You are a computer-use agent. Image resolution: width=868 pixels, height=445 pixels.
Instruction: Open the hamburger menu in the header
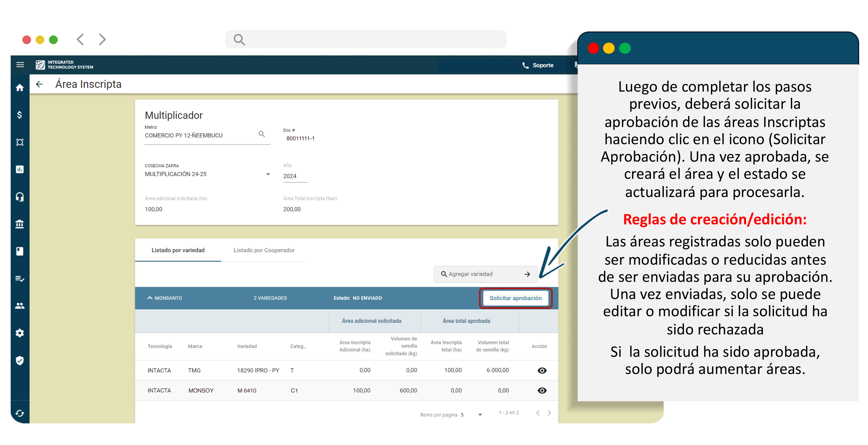click(20, 64)
